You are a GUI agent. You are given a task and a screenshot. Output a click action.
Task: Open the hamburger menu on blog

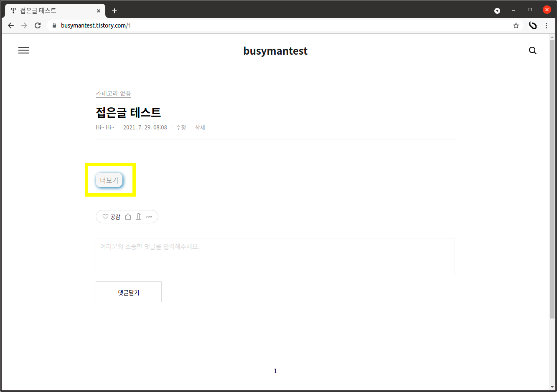pyautogui.click(x=24, y=50)
